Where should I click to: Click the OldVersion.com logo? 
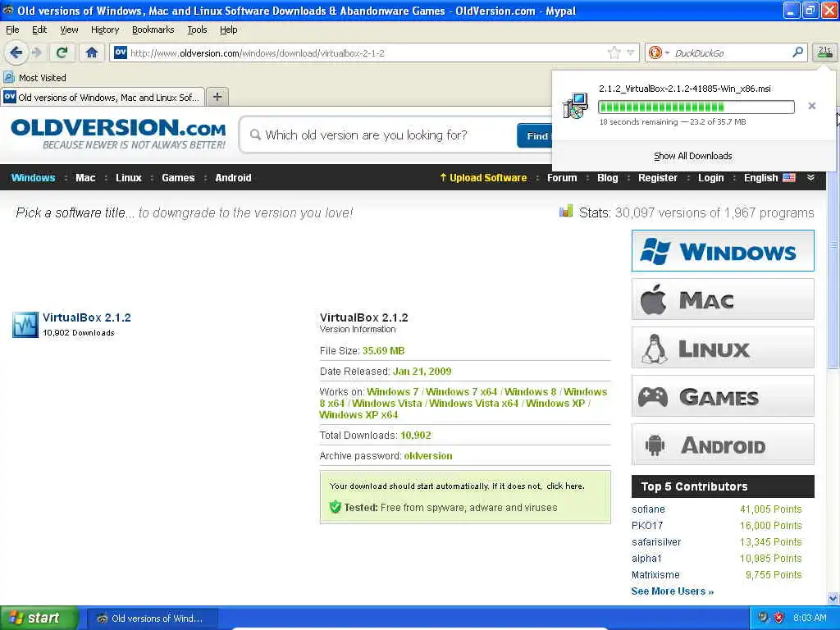(x=118, y=134)
